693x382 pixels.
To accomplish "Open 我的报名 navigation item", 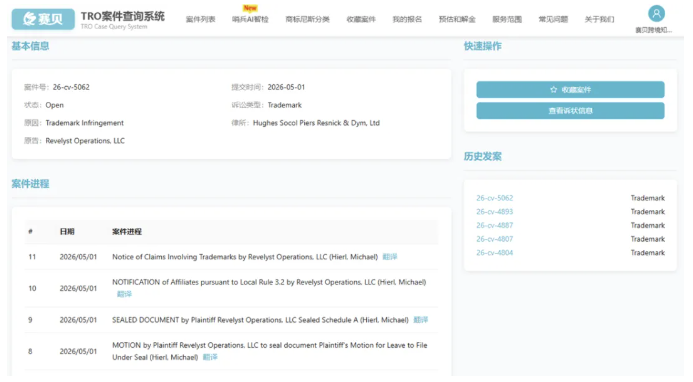I will pos(407,19).
